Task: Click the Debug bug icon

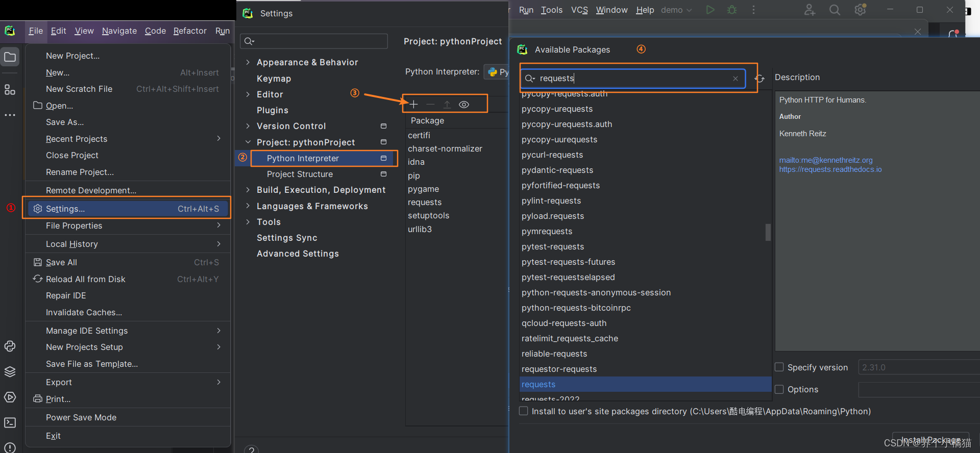Action: coord(732,10)
